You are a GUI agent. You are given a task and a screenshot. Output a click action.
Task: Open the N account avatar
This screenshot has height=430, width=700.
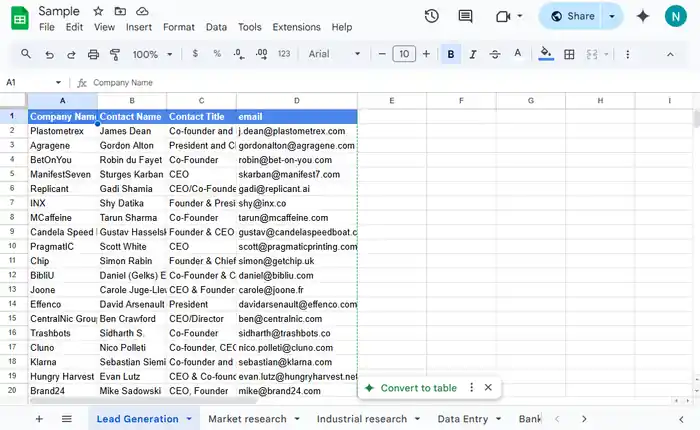[x=675, y=17]
